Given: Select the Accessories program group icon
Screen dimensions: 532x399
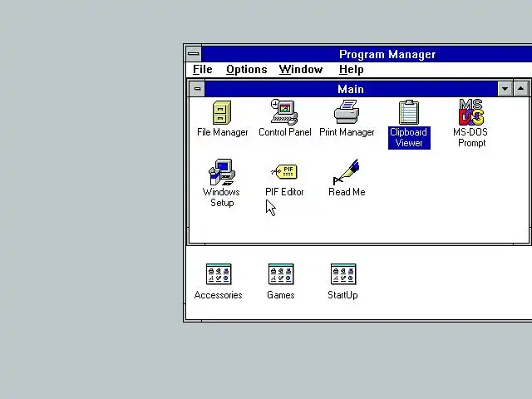Looking at the screenshot, I should 219,274.
